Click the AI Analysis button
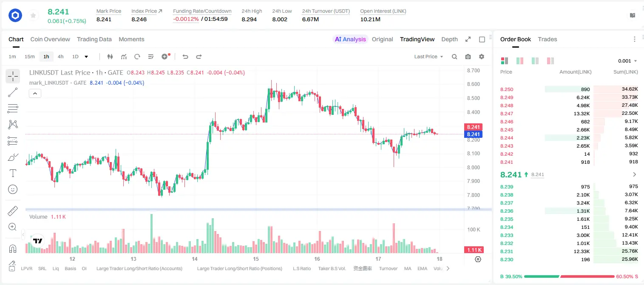 [x=350, y=39]
